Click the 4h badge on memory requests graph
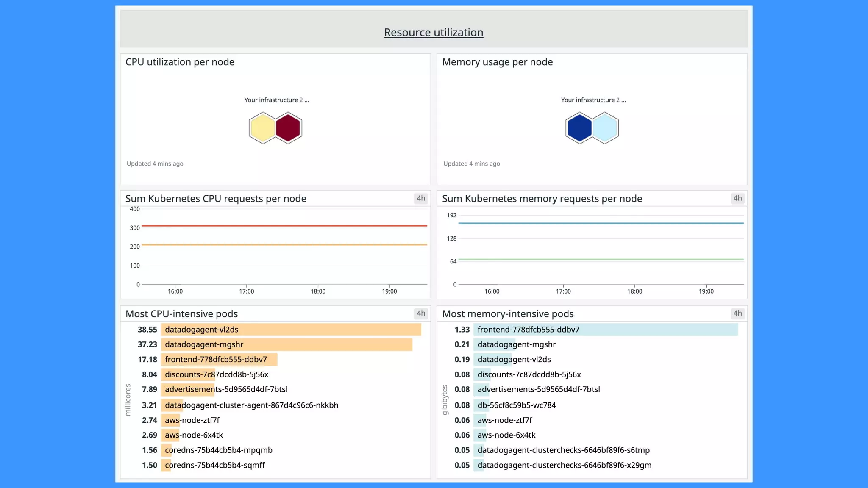Screen dimensions: 868x488 (737, 198)
